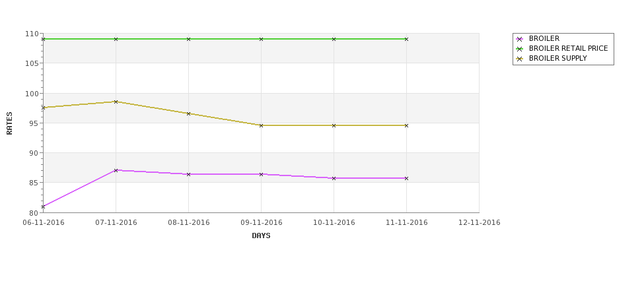Click the 12-11-2016 x-axis date label
The height and width of the screenshot is (283, 644).
click(480, 223)
